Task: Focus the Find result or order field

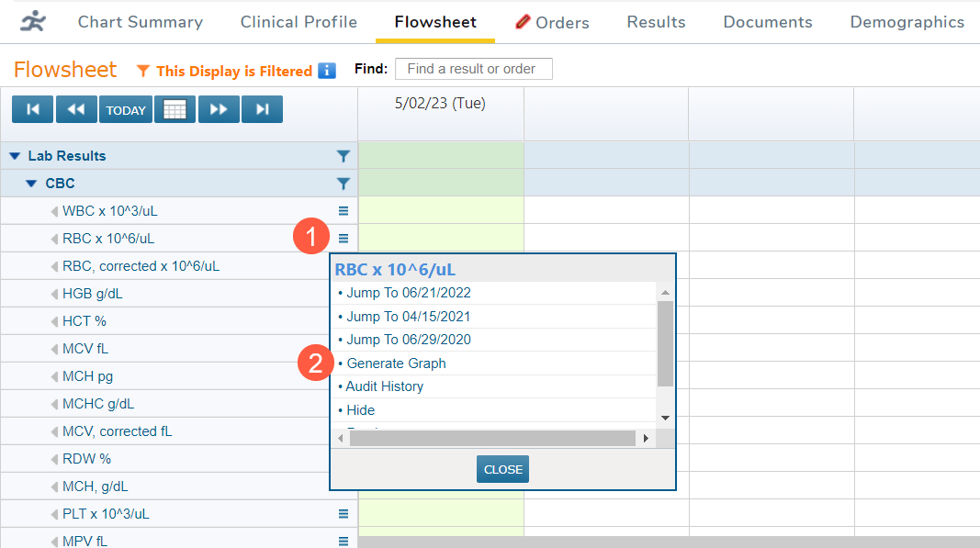Action: tap(473, 69)
